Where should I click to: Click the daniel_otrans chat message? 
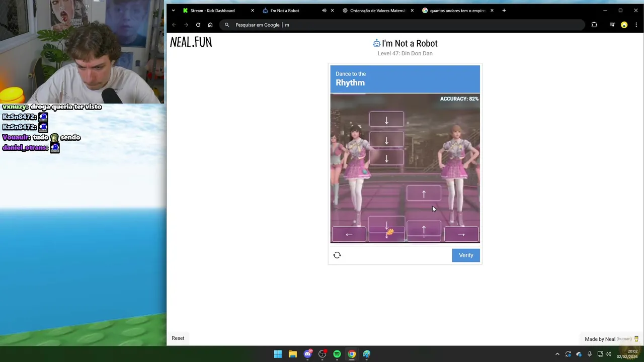coord(31,148)
